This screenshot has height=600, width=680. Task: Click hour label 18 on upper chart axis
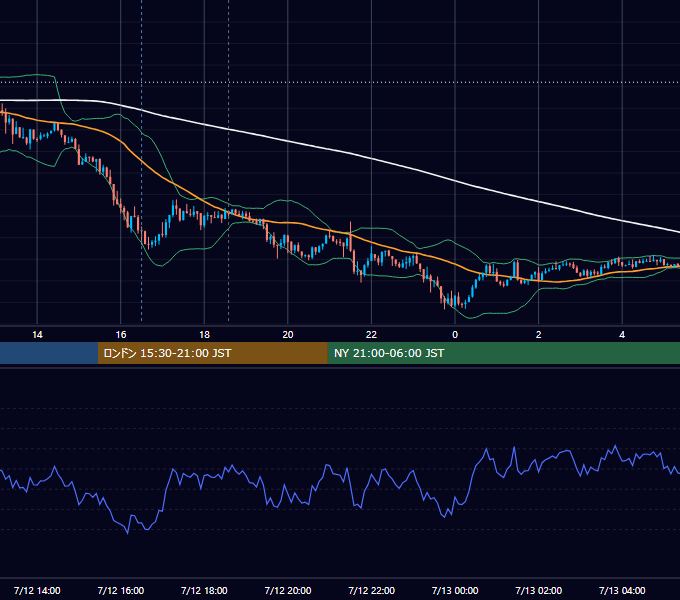click(204, 335)
